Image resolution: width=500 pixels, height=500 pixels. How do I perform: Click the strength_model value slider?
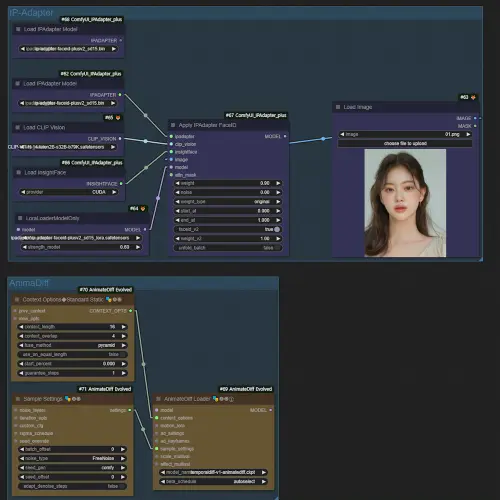click(81, 247)
